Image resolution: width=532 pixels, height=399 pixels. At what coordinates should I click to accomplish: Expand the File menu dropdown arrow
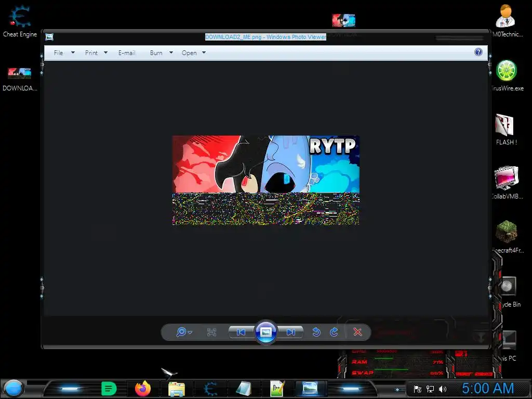click(x=73, y=52)
